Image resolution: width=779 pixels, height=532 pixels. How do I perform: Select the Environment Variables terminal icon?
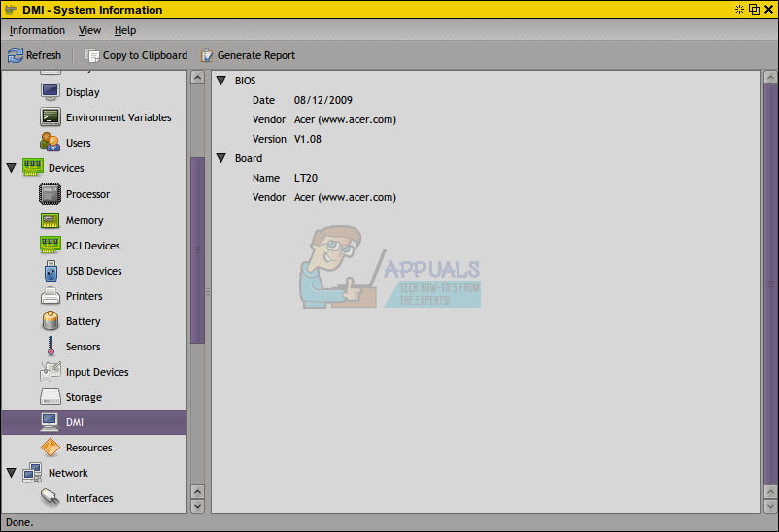point(51,117)
